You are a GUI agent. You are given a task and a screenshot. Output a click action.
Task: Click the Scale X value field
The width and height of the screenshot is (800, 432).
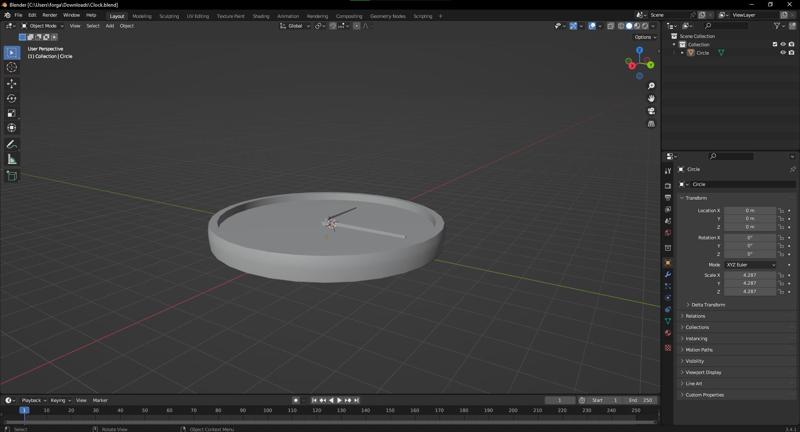[x=750, y=275]
